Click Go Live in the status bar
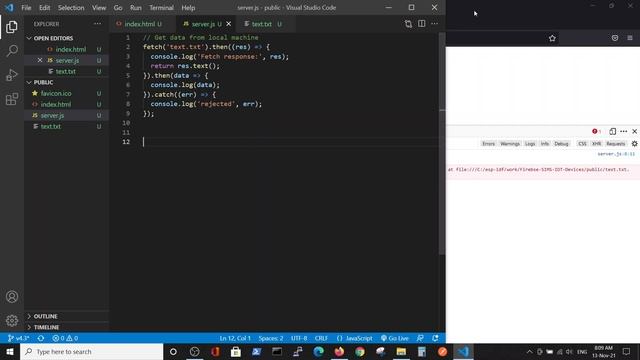The height and width of the screenshot is (360, 640). click(x=395, y=338)
